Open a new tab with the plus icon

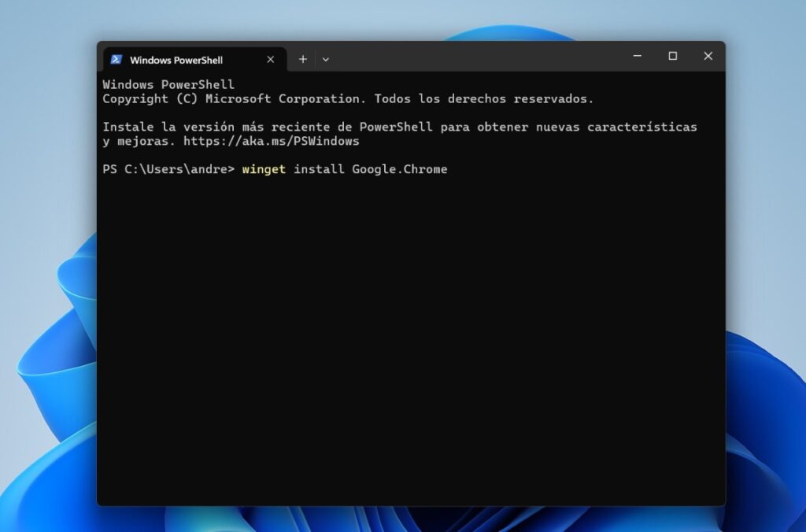(x=302, y=59)
